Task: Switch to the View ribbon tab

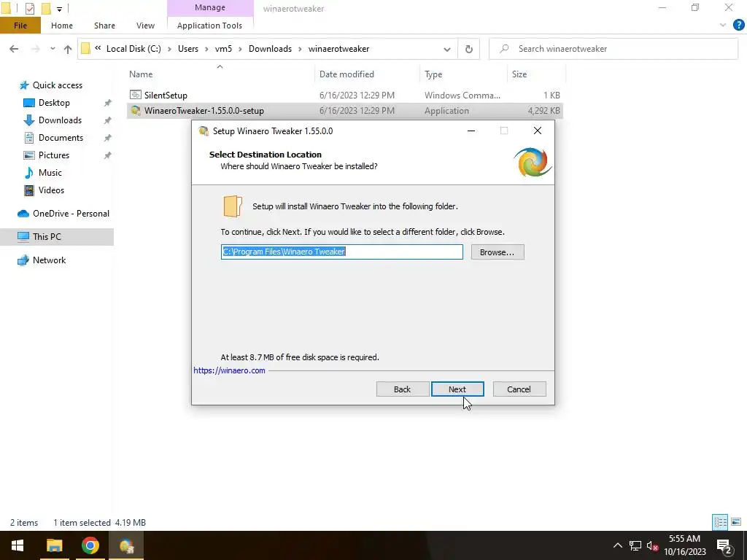Action: 145,26
